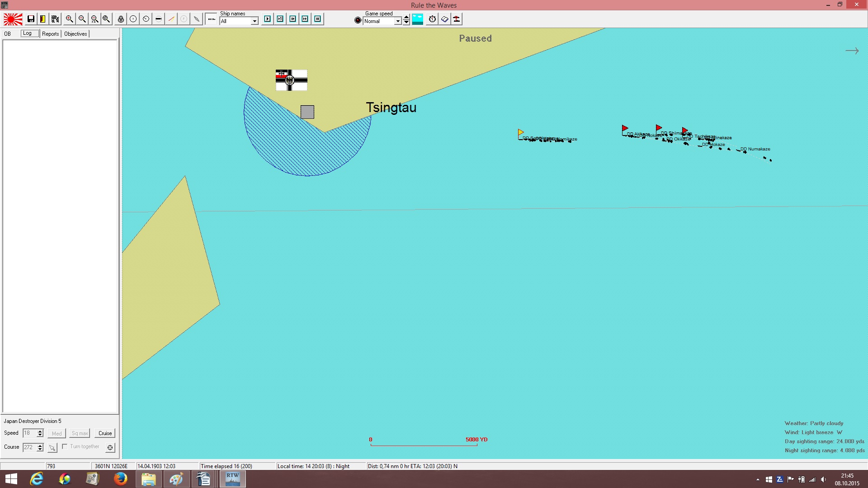Click the x5 zoom magnifier icon
Viewport: 868px width, 488px height.
94,19
